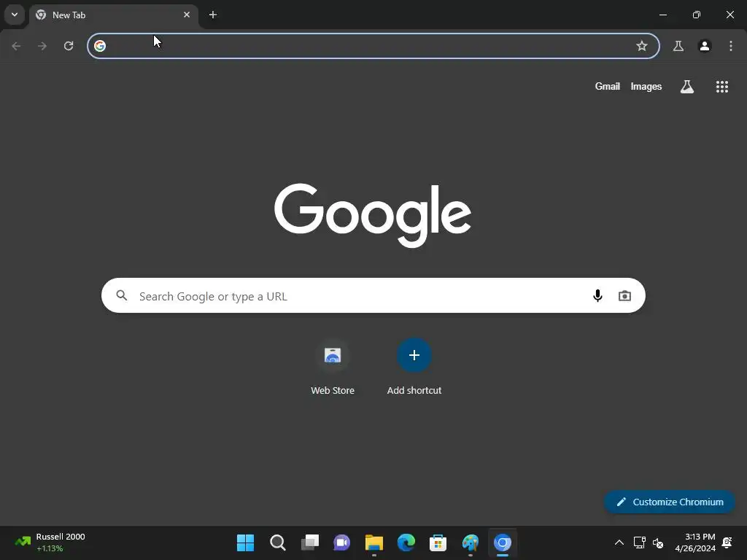
Task: Reload the page
Action: tap(69, 46)
